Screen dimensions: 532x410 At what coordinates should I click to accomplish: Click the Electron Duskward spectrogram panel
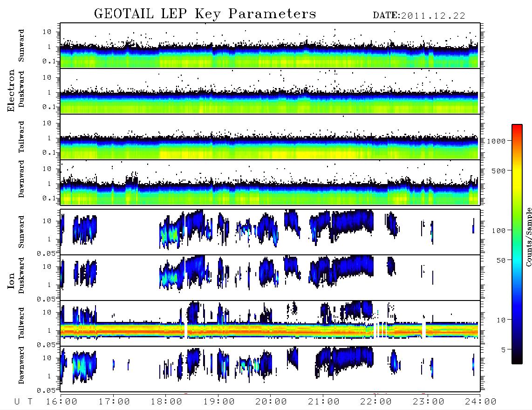click(270, 91)
